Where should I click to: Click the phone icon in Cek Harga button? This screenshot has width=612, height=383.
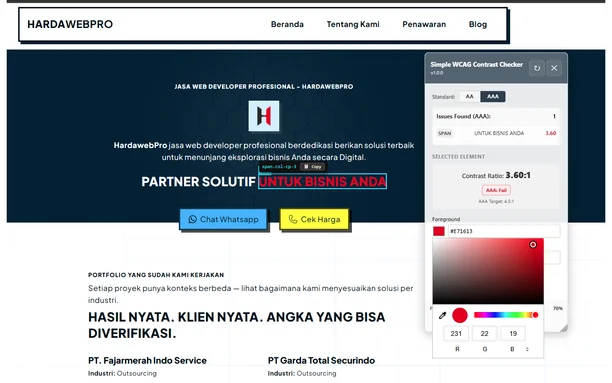293,219
